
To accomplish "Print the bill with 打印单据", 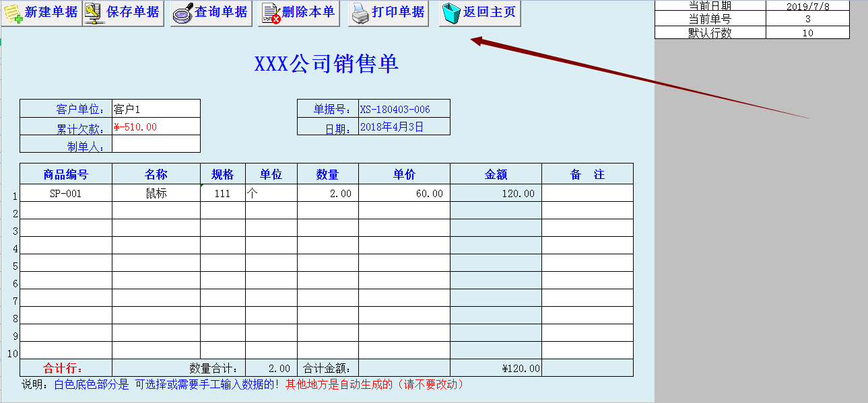I will click(389, 13).
